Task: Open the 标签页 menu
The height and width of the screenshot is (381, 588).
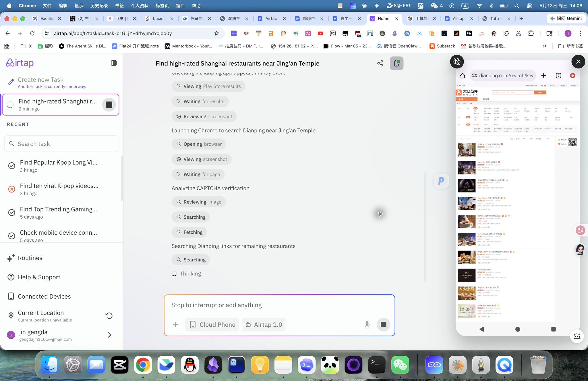Action: (x=162, y=5)
